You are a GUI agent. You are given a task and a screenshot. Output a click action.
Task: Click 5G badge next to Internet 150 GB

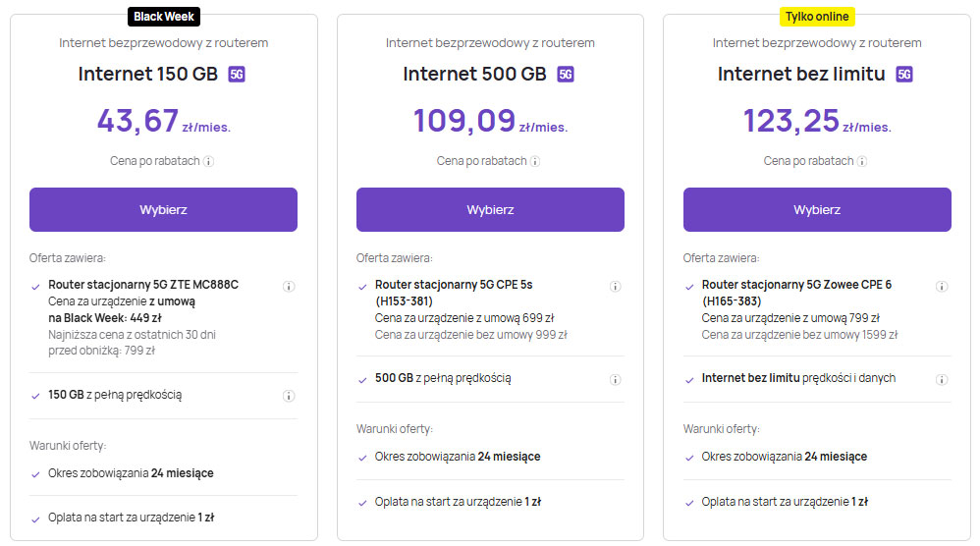(237, 75)
